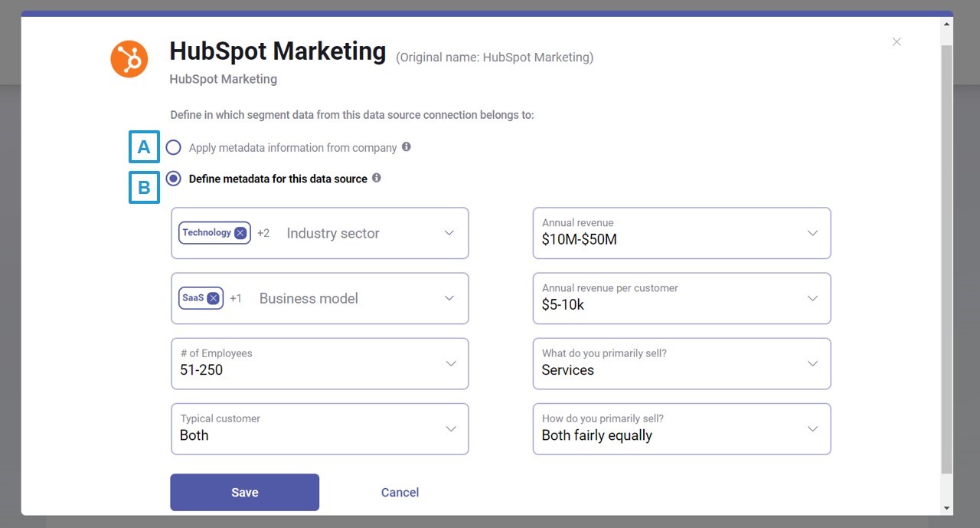Click the info icon beside 'Apply metadata information from company'

click(407, 147)
